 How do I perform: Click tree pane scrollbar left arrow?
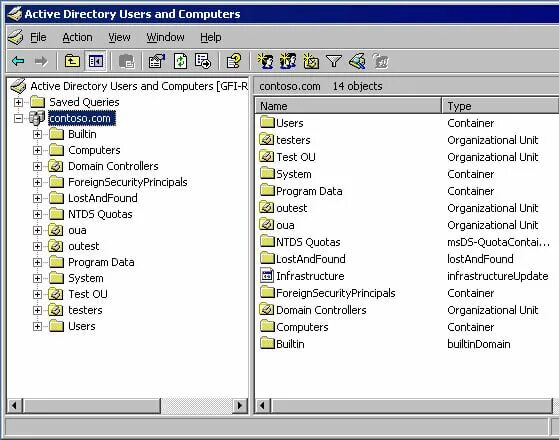pos(14,406)
